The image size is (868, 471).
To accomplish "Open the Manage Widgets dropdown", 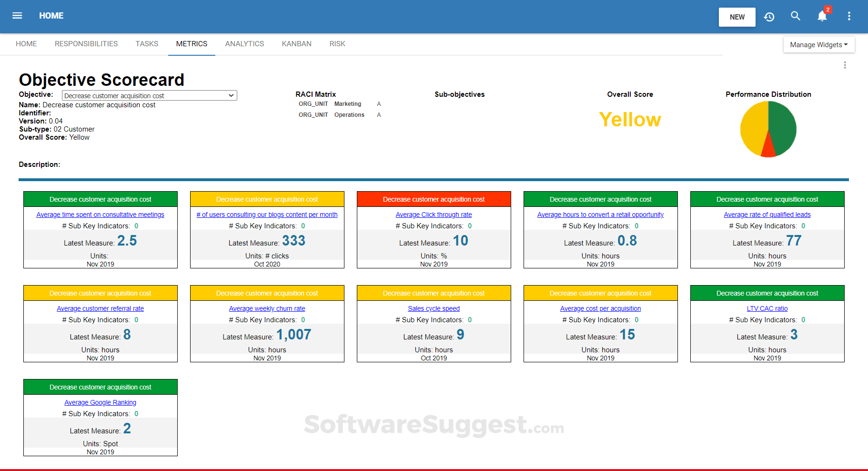I will pos(818,44).
